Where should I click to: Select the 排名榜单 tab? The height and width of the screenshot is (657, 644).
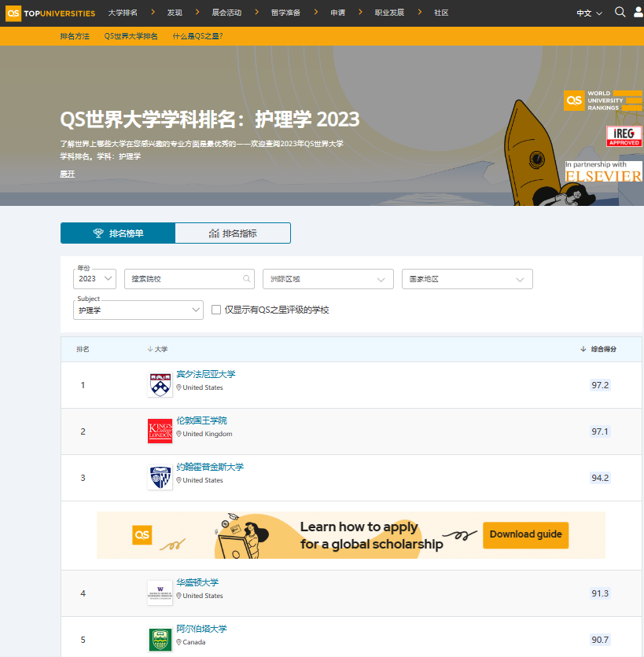[118, 233]
